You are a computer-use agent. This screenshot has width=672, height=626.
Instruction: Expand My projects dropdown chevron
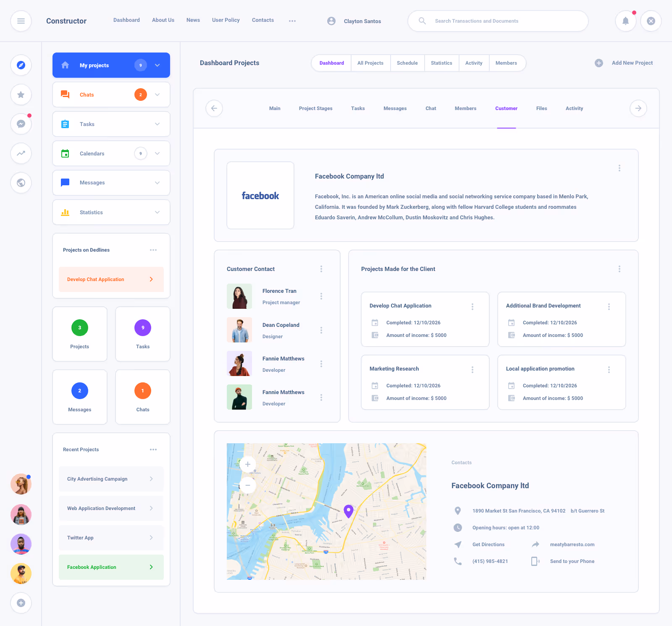(157, 65)
